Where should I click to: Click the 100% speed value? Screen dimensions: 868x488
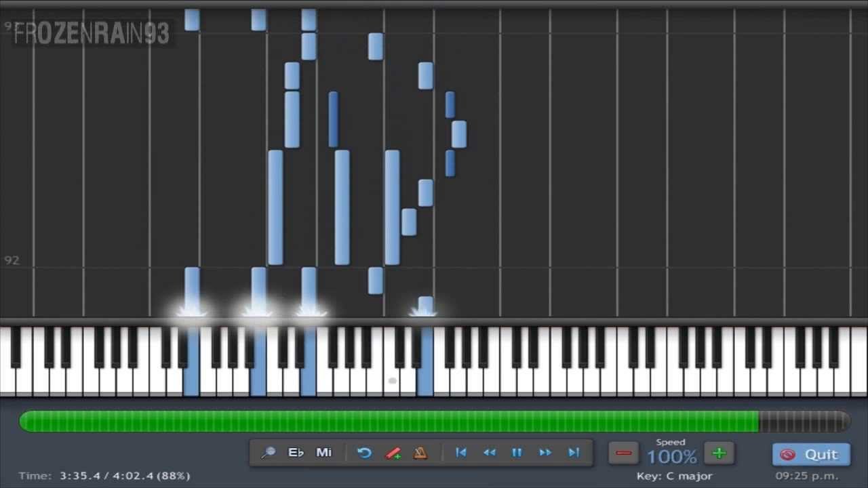[x=671, y=456]
